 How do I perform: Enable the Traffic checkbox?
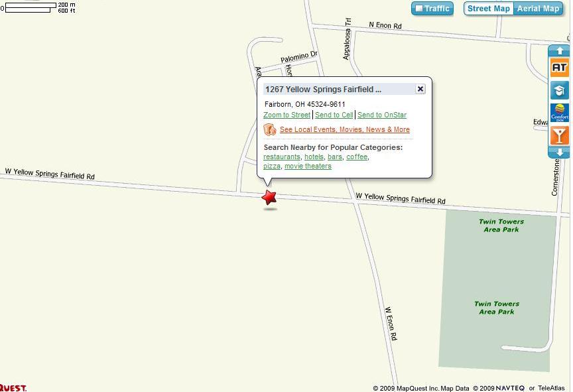pos(419,9)
